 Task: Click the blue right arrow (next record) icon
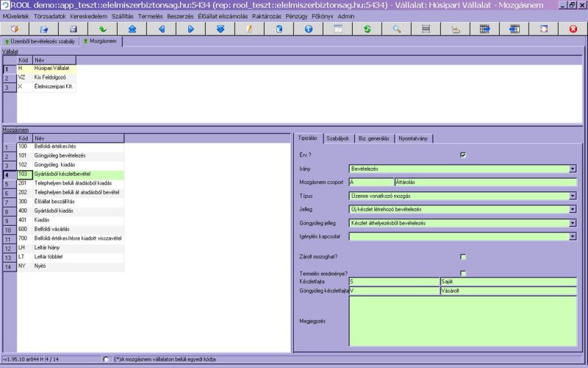(x=190, y=29)
